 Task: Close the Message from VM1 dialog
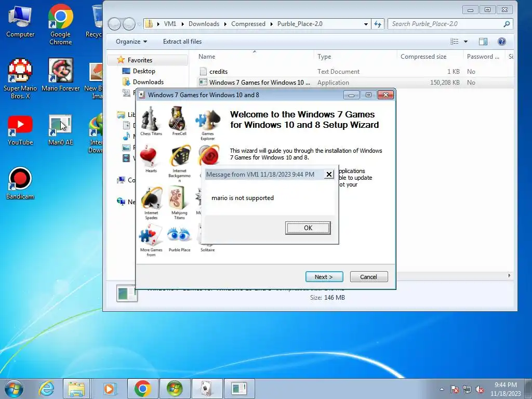[x=329, y=175]
